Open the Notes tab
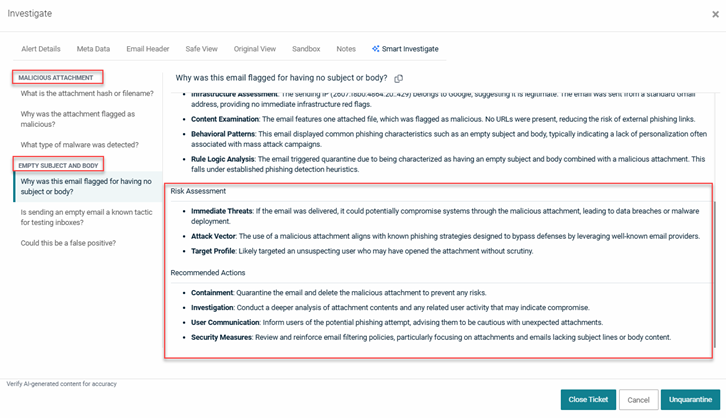The image size is (726, 418). click(346, 48)
